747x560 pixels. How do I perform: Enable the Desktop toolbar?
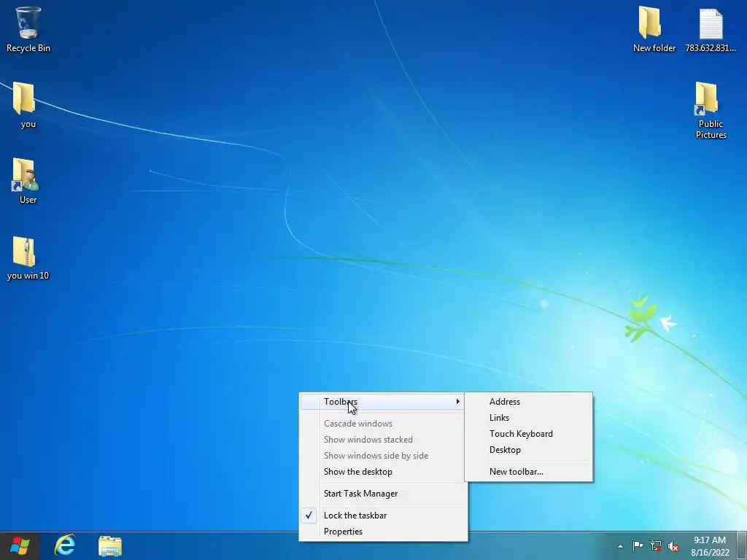click(529, 449)
